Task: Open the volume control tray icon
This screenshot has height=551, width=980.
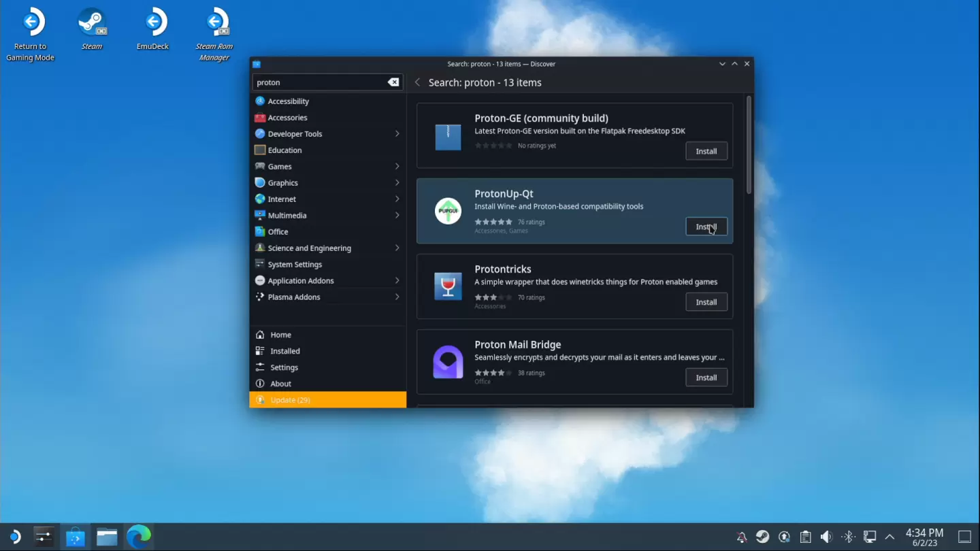Action: 826,537
